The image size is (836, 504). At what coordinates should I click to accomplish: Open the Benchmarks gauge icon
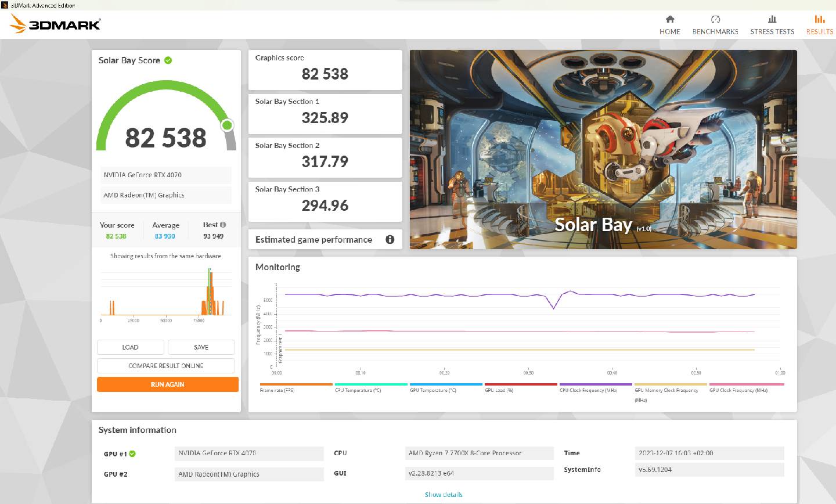(x=715, y=19)
